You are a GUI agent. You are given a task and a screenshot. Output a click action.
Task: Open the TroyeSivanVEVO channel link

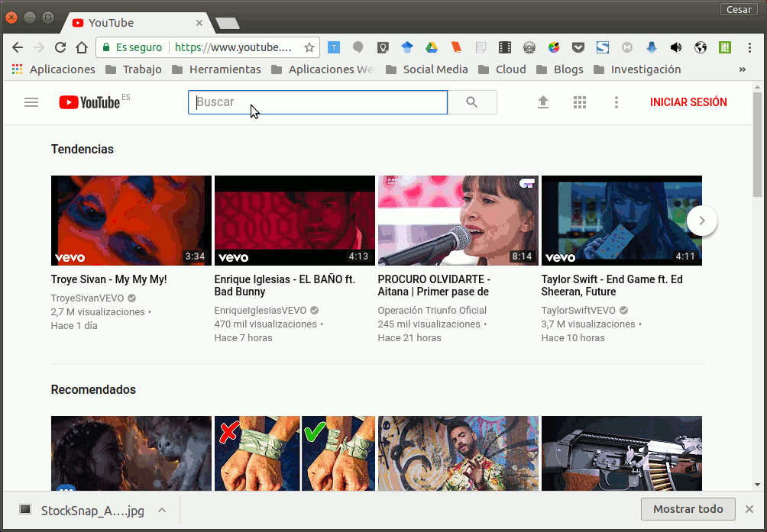(88, 298)
